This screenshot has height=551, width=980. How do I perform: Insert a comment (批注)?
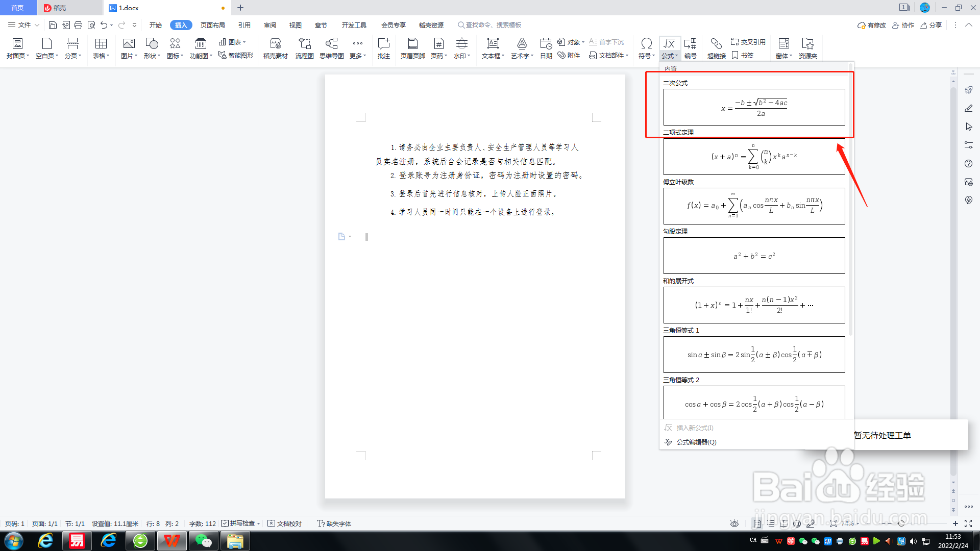pyautogui.click(x=384, y=48)
